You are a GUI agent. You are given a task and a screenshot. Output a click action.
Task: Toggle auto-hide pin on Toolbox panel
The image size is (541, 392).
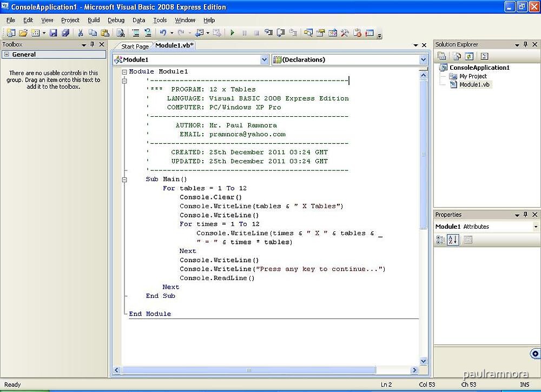pos(92,44)
